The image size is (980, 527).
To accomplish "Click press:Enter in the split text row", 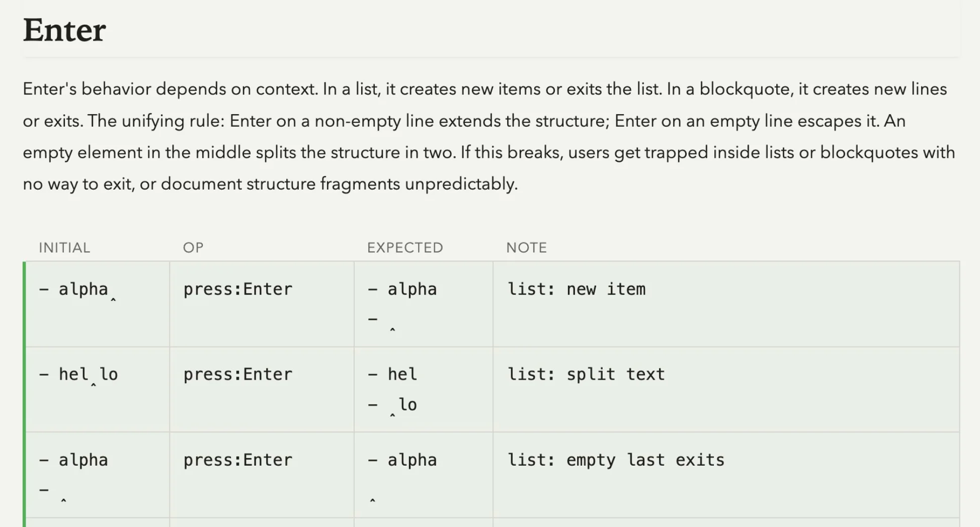I will point(237,375).
